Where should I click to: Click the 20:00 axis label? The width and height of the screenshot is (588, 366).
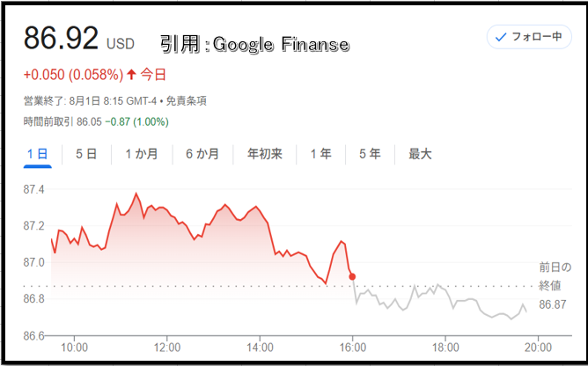point(538,348)
